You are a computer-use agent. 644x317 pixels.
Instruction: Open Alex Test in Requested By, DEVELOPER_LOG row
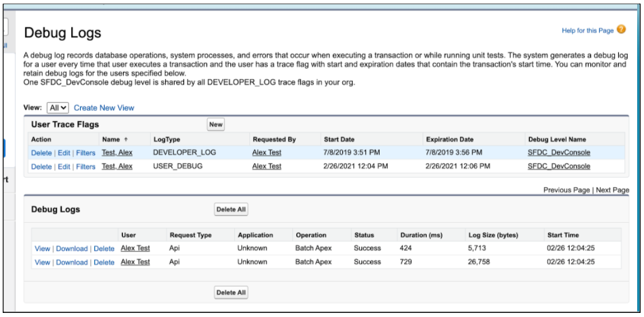click(266, 152)
